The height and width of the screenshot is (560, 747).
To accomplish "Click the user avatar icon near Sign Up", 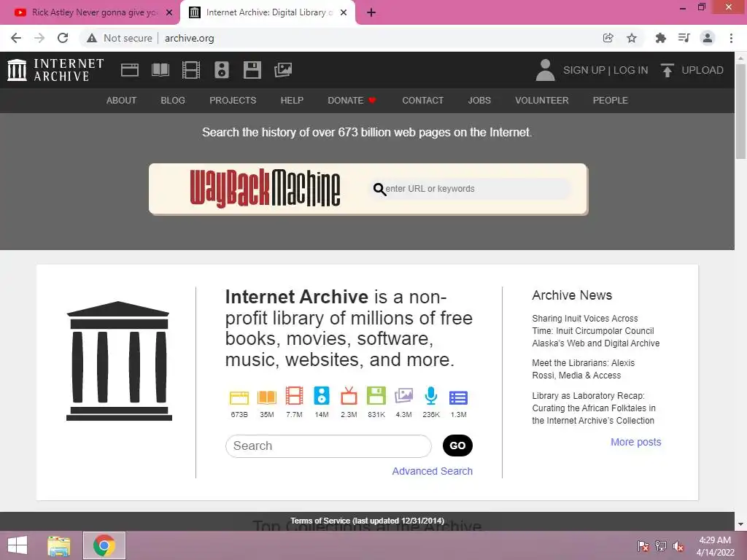I will pyautogui.click(x=545, y=70).
